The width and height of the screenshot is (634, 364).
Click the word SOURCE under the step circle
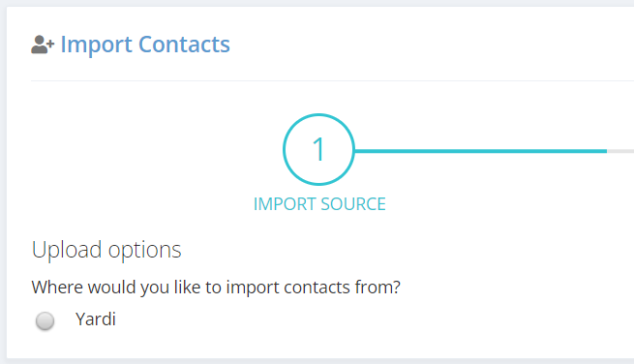[x=353, y=204]
